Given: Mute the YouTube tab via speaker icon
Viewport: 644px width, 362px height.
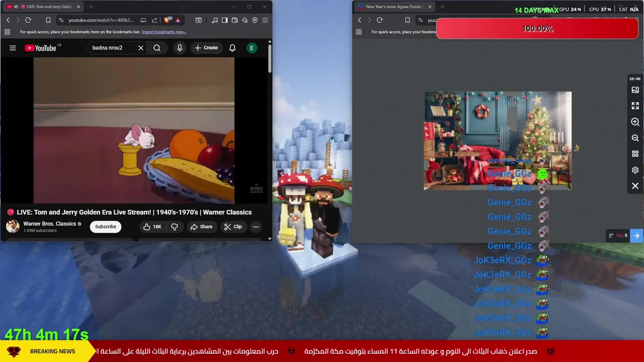Looking at the screenshot, I should click(16, 7).
